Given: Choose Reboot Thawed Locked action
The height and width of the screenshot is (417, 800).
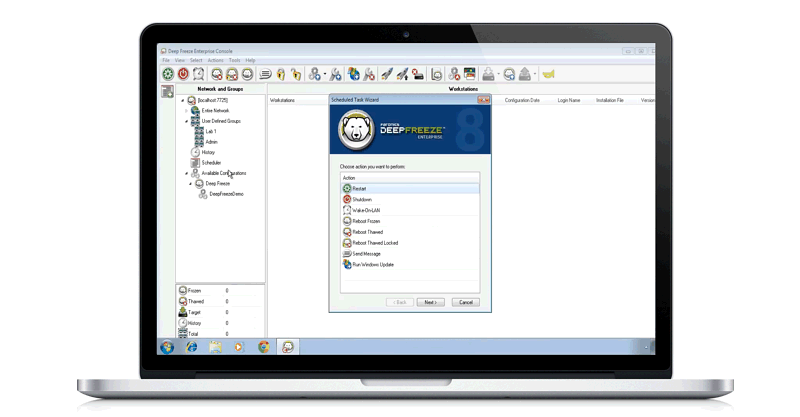Looking at the screenshot, I should (410, 243).
